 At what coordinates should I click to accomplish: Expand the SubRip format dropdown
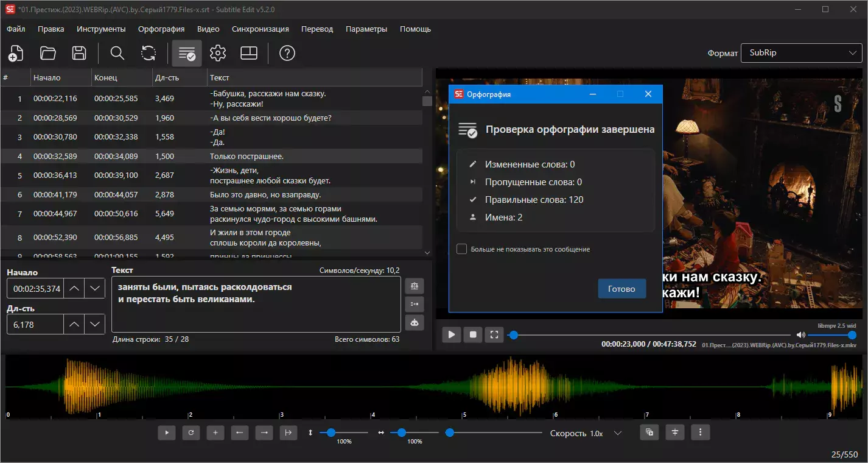tap(801, 53)
